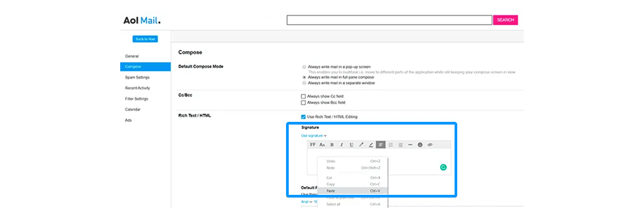Enable always show Bcc field
This screenshot has height=219, width=644.
303,103
